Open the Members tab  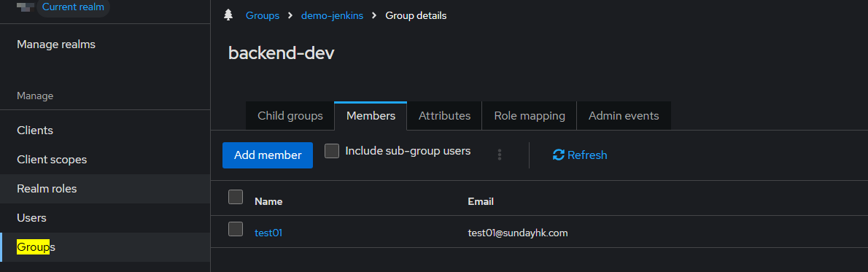(371, 116)
